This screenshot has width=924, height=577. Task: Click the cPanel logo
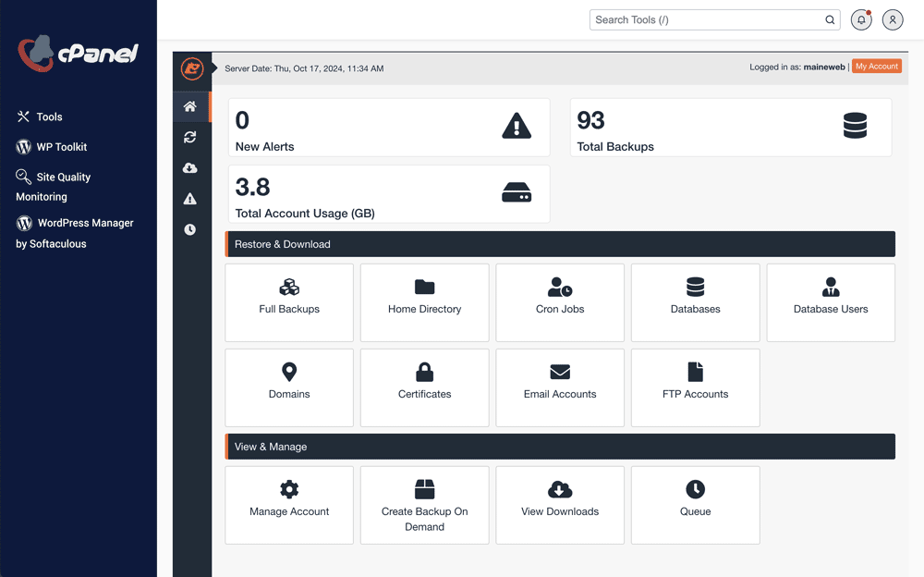coord(78,54)
